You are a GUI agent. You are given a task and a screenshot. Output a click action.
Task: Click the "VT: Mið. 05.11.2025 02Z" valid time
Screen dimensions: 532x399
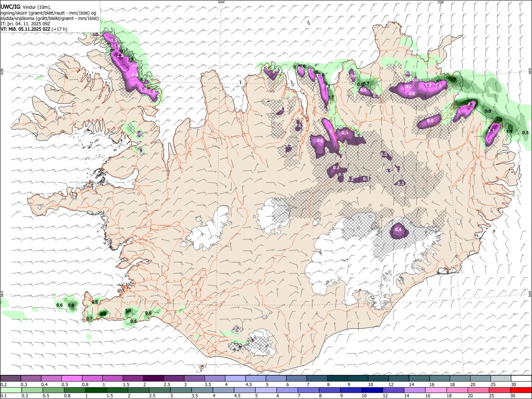point(25,29)
